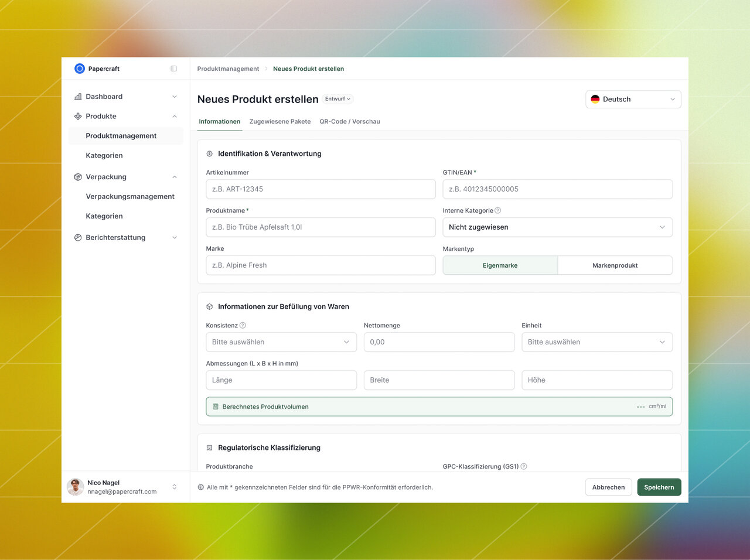Viewport: 750px width, 560px height.
Task: Click the Abbrechen button
Action: [x=608, y=487]
